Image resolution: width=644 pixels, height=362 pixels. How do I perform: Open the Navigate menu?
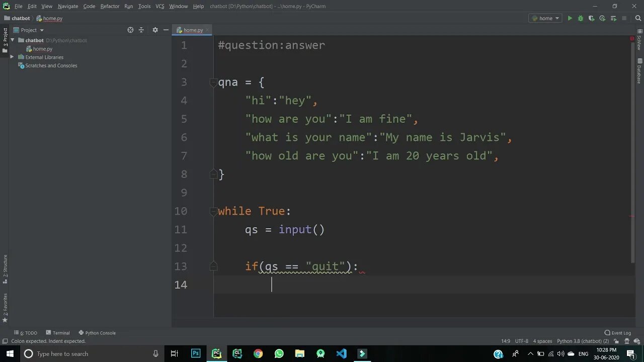coord(68,6)
